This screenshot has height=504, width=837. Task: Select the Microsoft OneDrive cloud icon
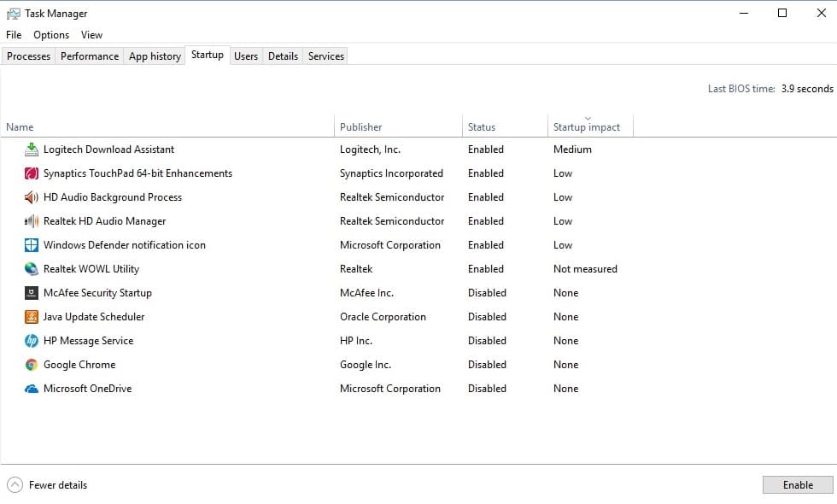coord(32,389)
